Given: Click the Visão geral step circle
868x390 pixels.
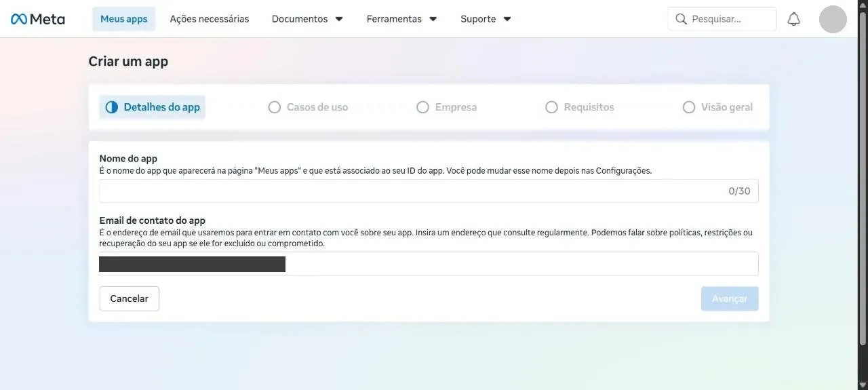Looking at the screenshot, I should 689,107.
